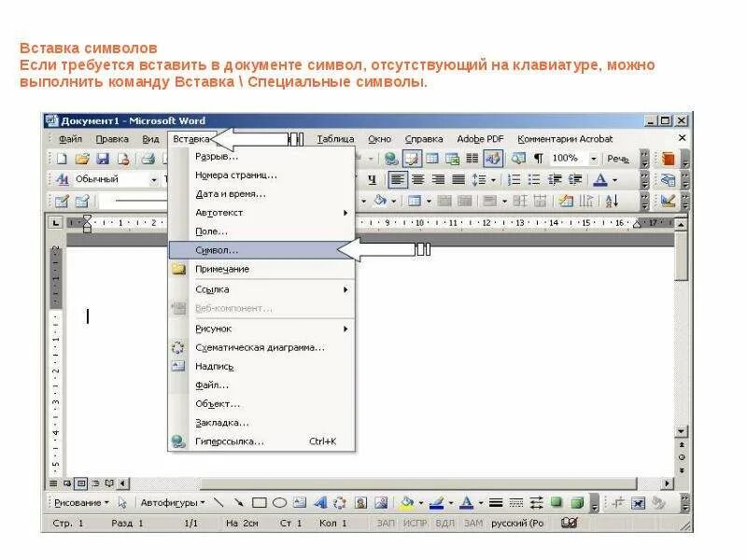Choose Гиперссылка... menu entry
The image size is (747, 560).
click(x=261, y=441)
